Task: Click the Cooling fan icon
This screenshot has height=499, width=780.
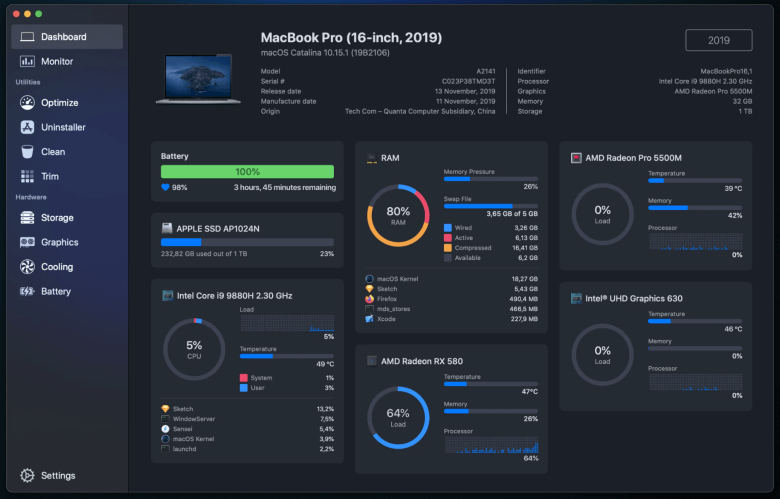Action: pos(27,267)
